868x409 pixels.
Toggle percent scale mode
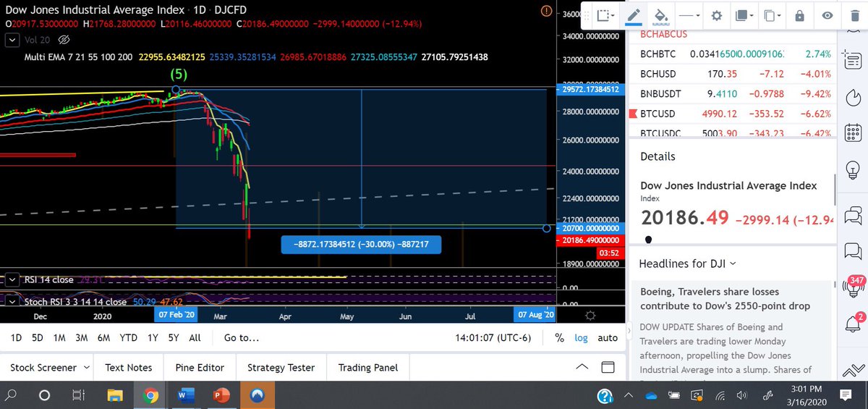[x=559, y=337]
